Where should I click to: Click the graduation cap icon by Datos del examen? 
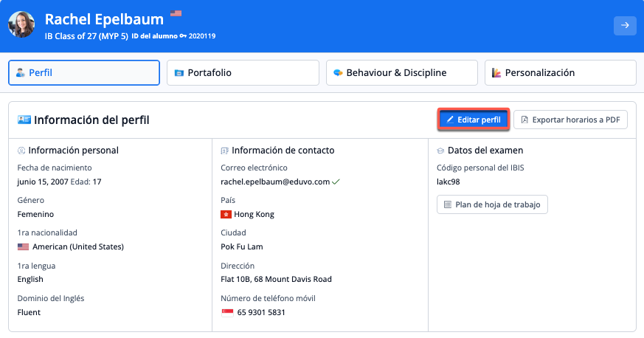(x=440, y=151)
